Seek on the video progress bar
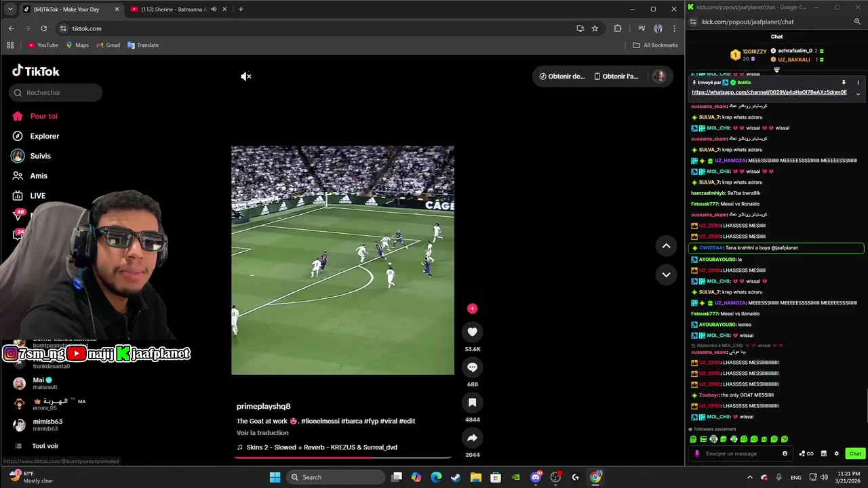Image resolution: width=868 pixels, height=488 pixels. (x=342, y=457)
